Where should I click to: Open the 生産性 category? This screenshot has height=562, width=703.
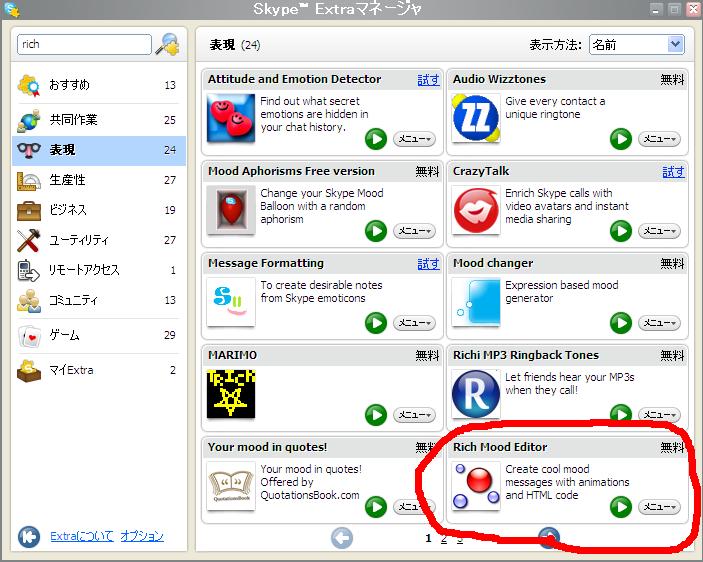pyautogui.click(x=99, y=180)
